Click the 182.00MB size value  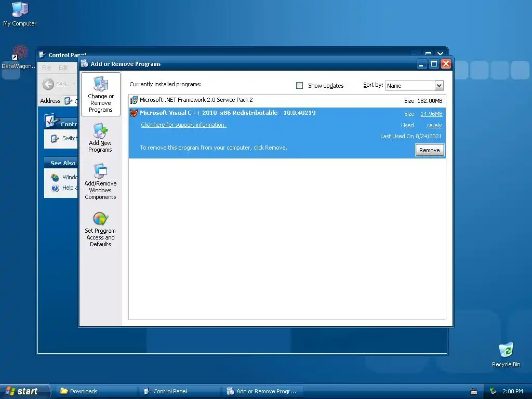430,101
